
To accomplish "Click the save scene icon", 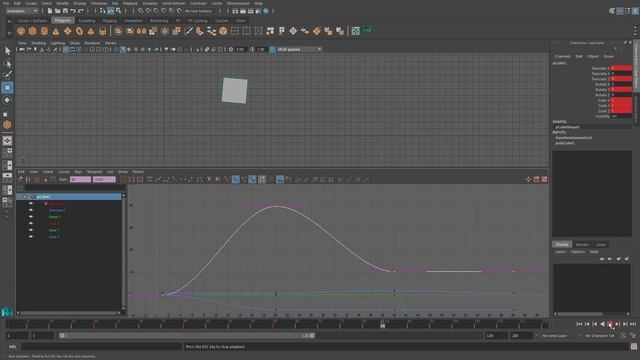I will tap(65, 11).
